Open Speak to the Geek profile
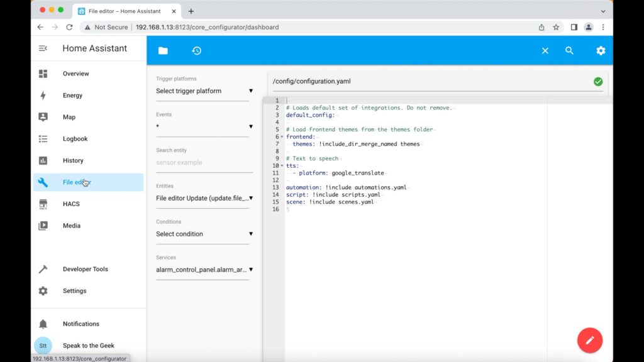 pos(88,346)
